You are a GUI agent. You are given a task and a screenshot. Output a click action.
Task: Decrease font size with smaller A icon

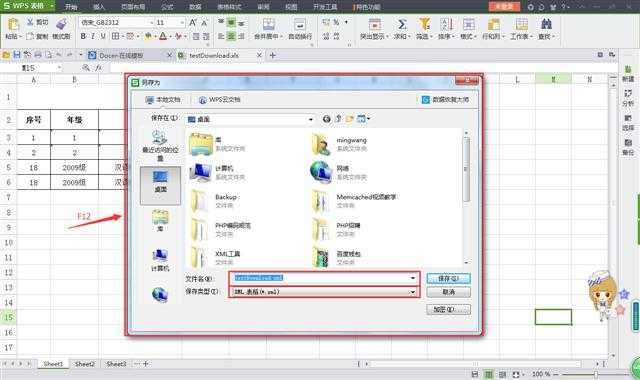click(x=204, y=23)
